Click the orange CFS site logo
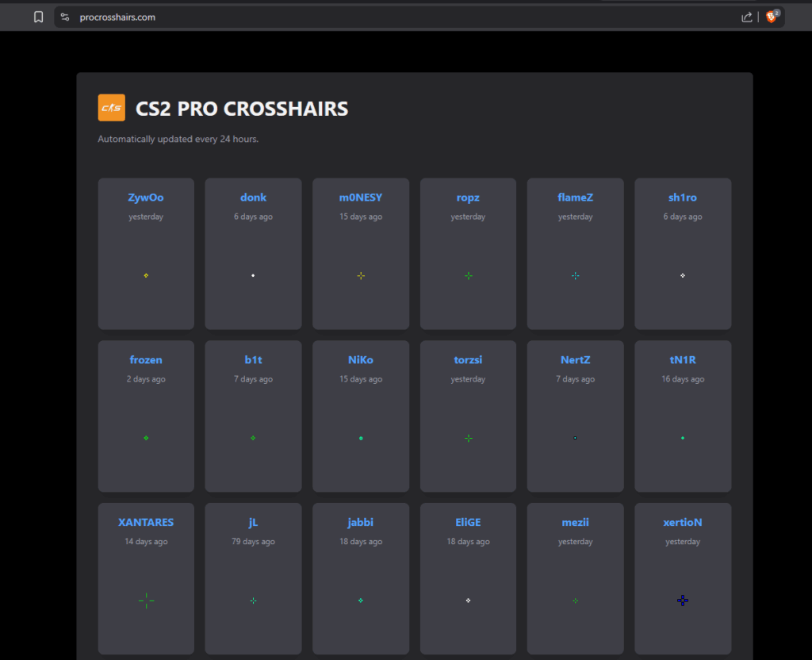The height and width of the screenshot is (660, 812). point(111,108)
